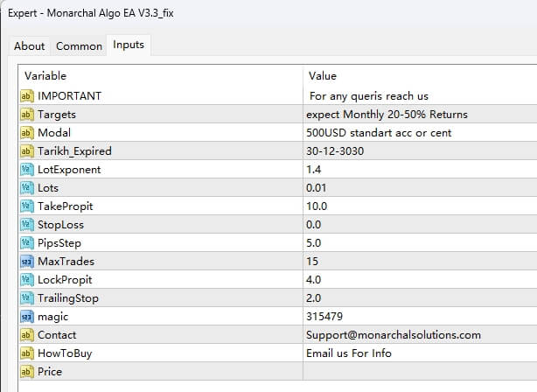Viewport: 537px width, 392px height.
Task: Switch to the Common tab
Action: [79, 45]
